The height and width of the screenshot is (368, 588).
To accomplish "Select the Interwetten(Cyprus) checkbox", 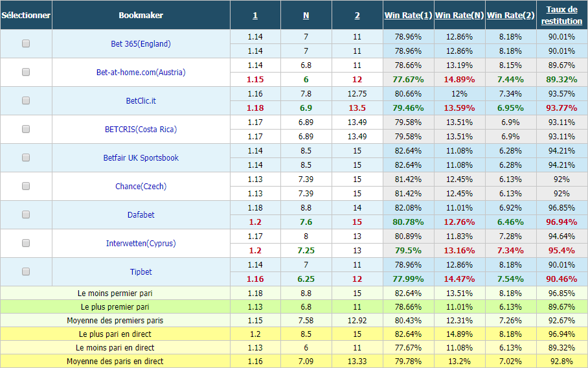I will 26,243.
